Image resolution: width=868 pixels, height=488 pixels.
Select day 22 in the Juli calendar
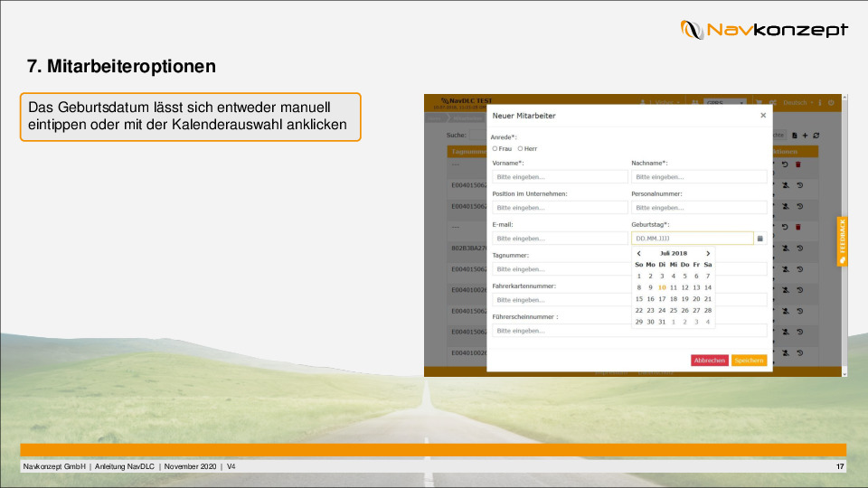coord(639,310)
